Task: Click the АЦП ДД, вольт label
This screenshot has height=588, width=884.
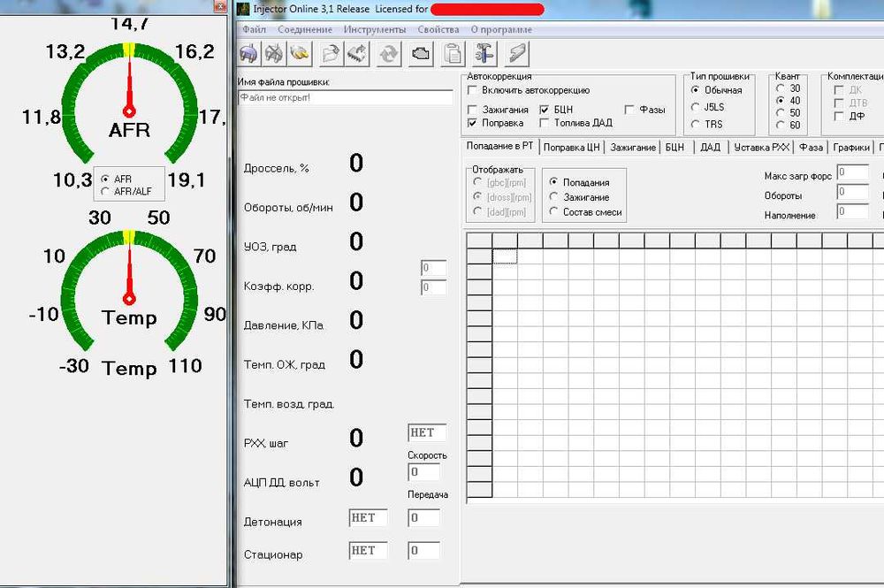Action: tap(281, 483)
